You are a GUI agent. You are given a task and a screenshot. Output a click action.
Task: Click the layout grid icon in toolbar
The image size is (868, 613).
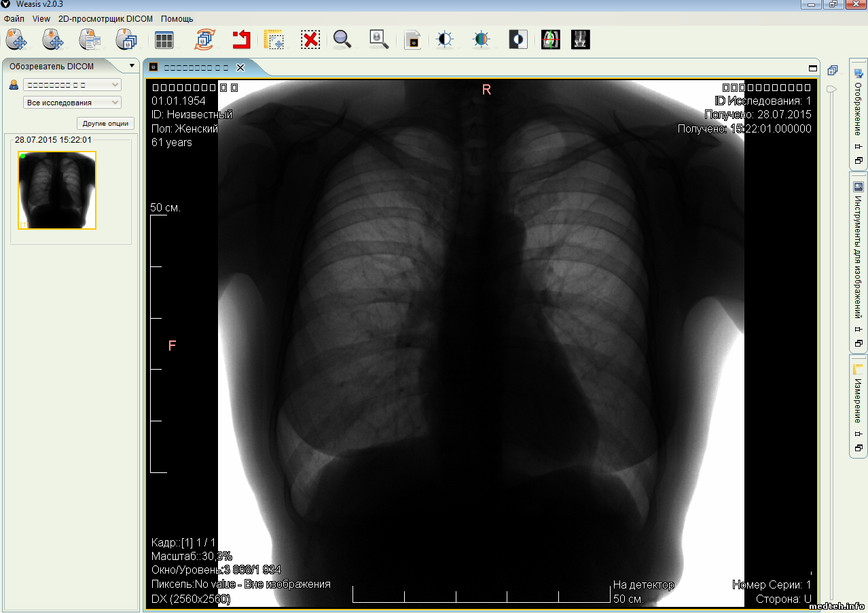pos(164,40)
